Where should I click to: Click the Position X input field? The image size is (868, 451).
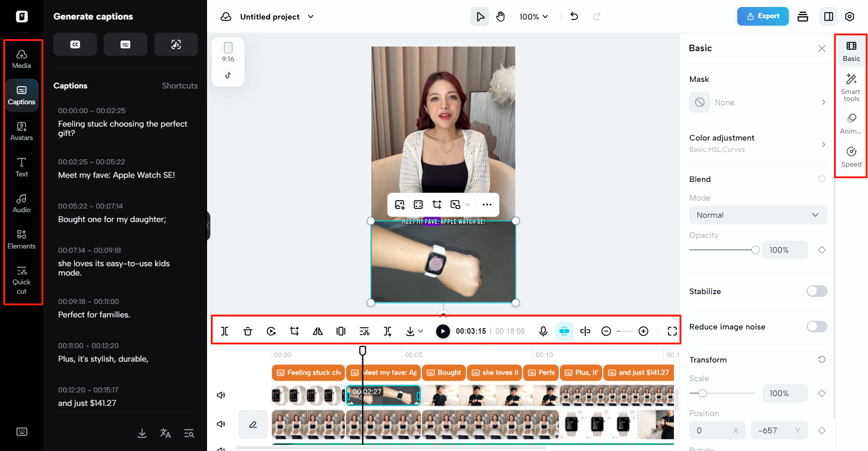[x=718, y=431]
